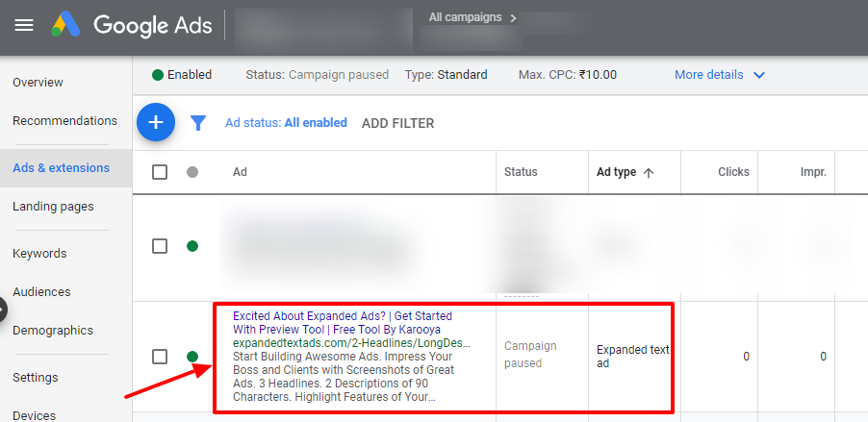Open Settings in the sidebar
This screenshot has height=422, width=868.
[35, 377]
